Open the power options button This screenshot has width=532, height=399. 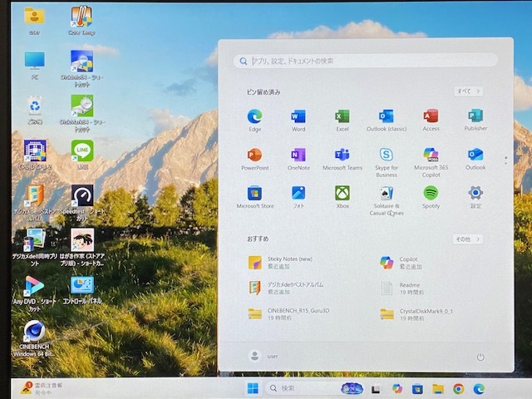(480, 357)
